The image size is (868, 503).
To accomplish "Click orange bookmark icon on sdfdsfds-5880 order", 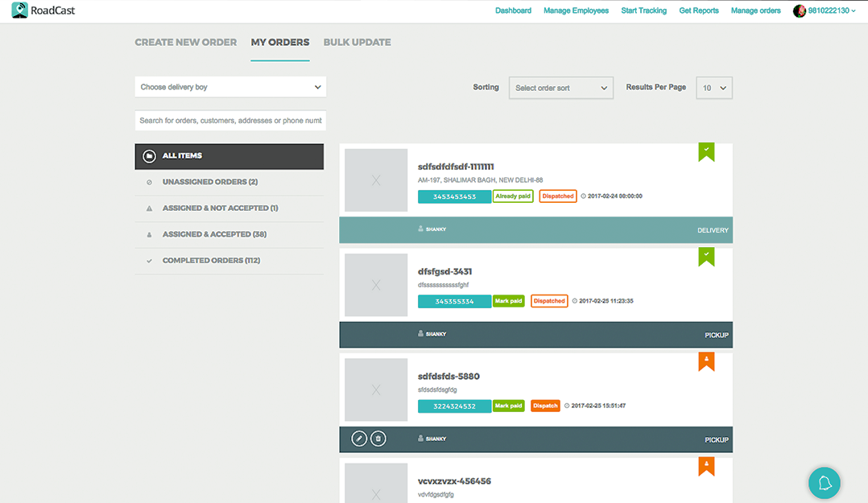I will click(706, 361).
